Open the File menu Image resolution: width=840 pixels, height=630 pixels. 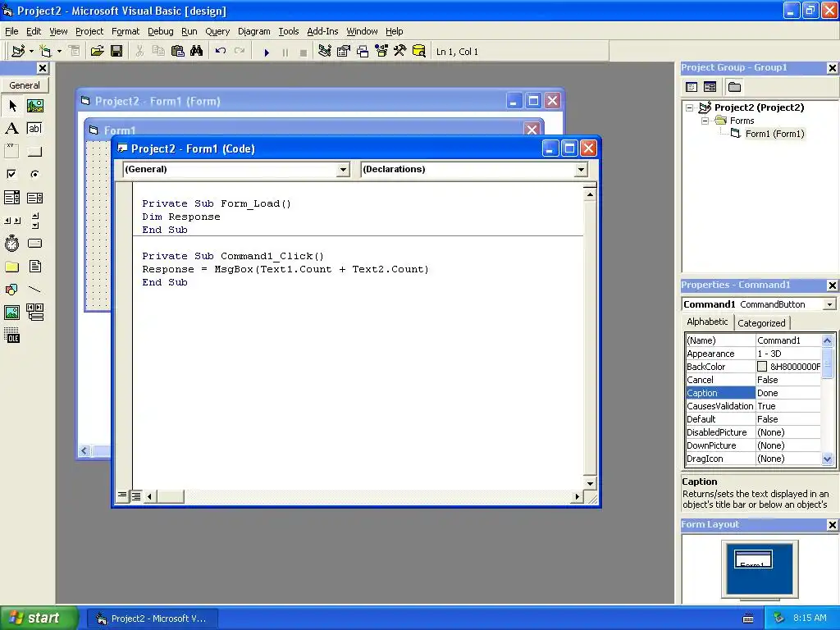click(x=11, y=31)
